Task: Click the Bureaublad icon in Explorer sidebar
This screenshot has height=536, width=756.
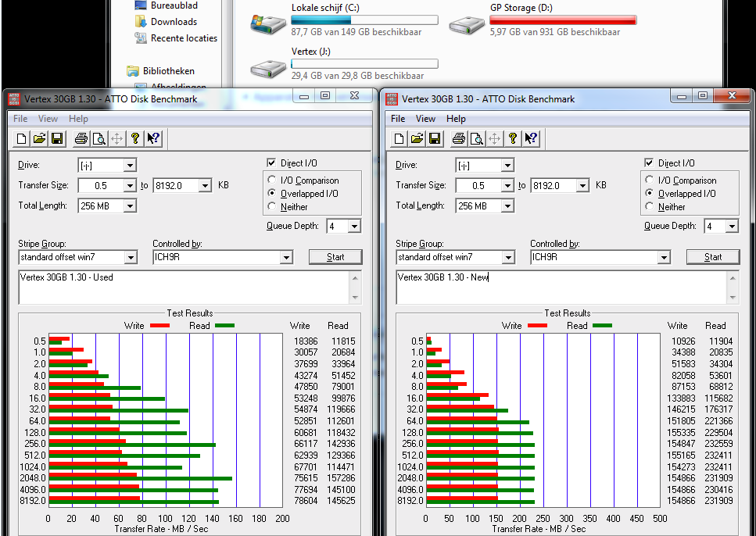Action: click(140, 5)
